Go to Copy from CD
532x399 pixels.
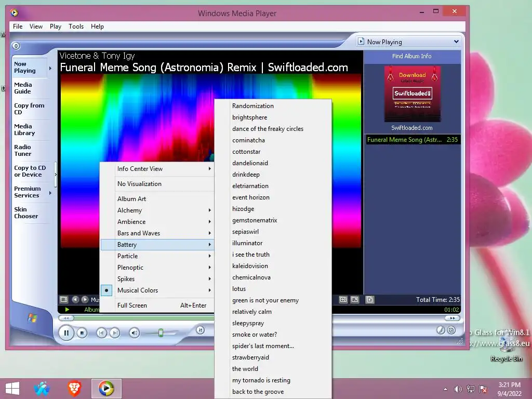(29, 109)
